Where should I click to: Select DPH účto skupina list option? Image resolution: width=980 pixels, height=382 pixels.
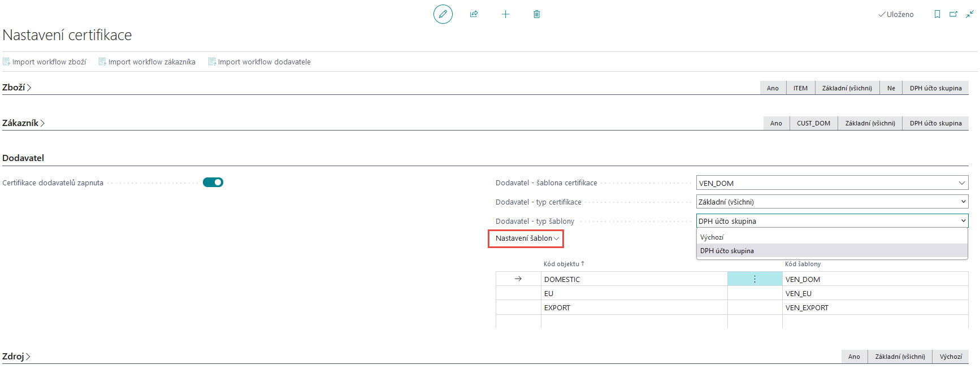pos(727,251)
